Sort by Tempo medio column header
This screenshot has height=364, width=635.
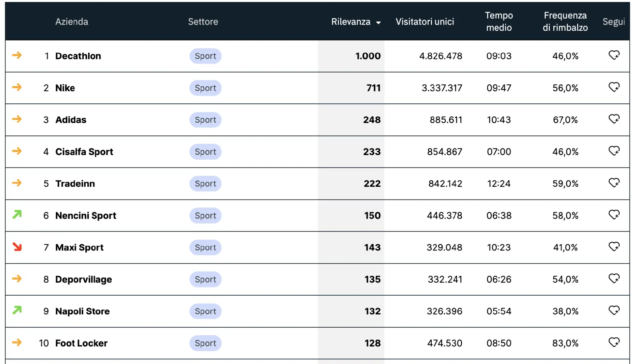click(499, 21)
